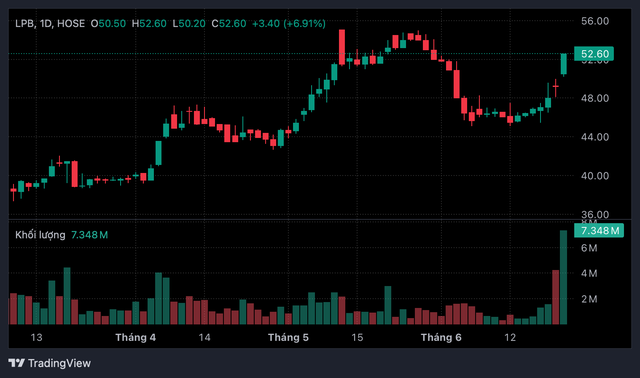
Task: Click the 52.60 current price tag
Action: coord(594,54)
